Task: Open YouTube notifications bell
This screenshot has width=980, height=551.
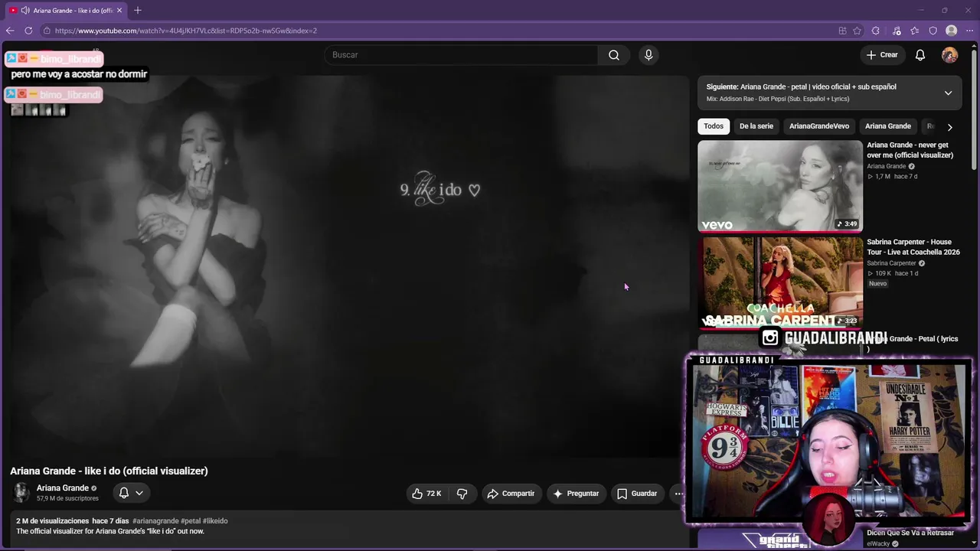Action: (x=920, y=55)
